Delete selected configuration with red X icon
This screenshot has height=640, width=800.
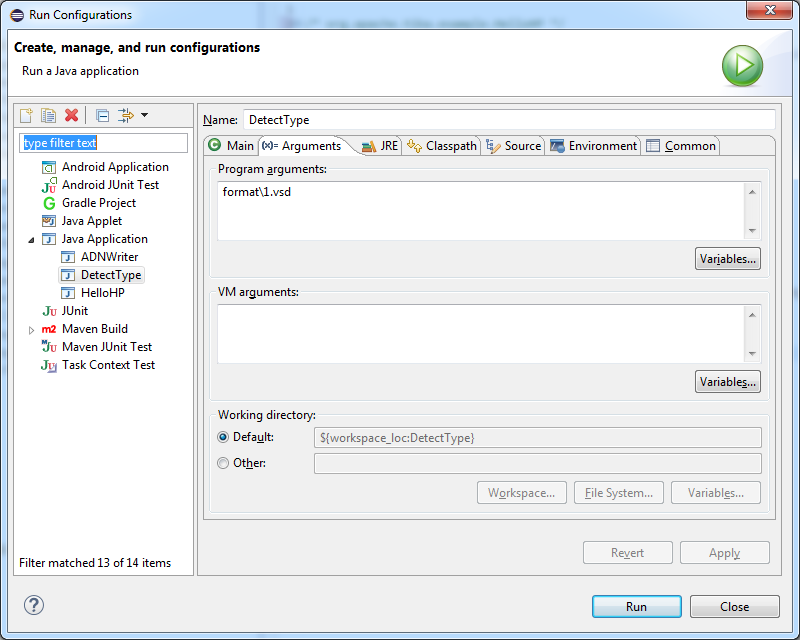click(71, 115)
